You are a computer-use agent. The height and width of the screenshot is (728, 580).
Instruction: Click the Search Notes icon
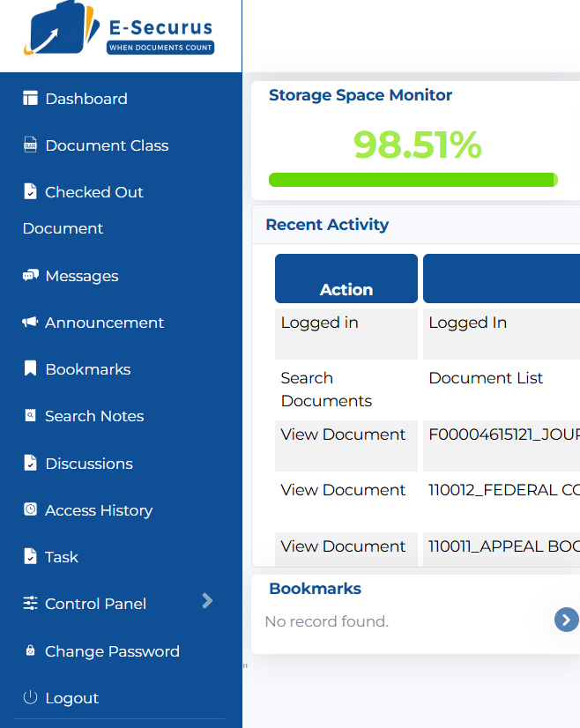(31, 416)
